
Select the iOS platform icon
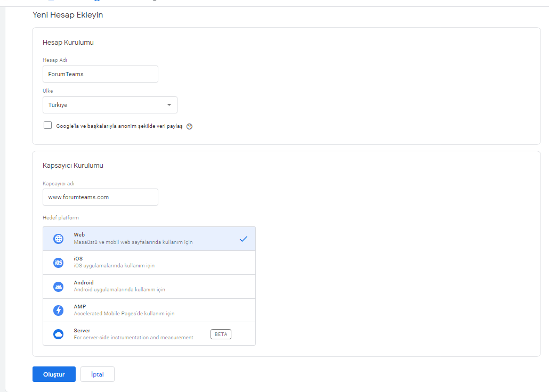[58, 263]
